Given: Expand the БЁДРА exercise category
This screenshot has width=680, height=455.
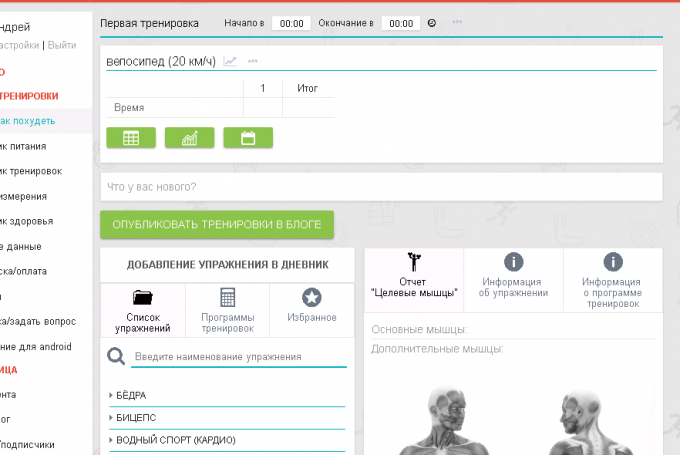Looking at the screenshot, I should pos(130,395).
